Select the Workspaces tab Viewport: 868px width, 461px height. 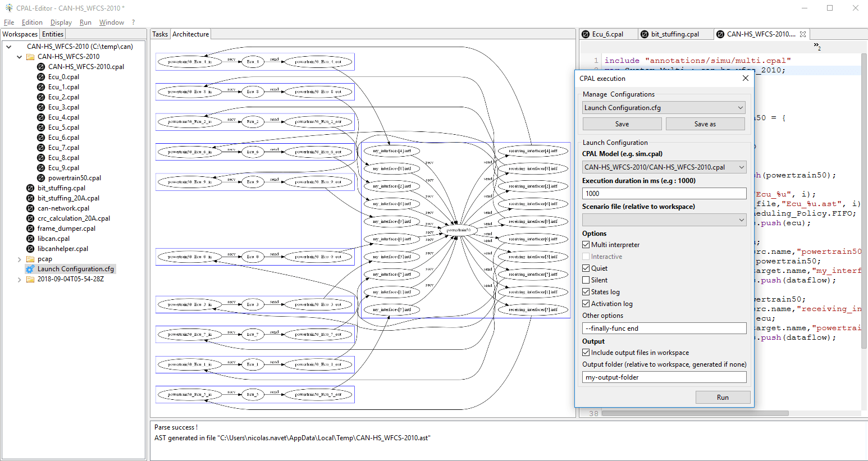20,34
